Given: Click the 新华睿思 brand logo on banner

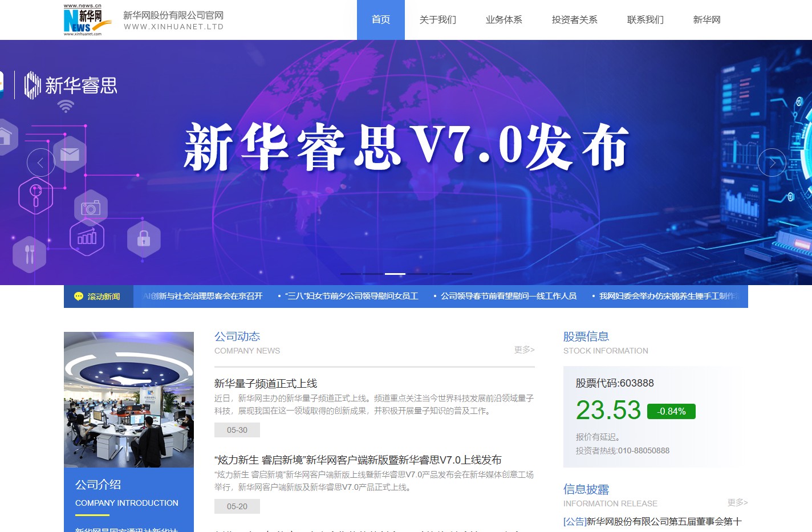Looking at the screenshot, I should coord(71,86).
